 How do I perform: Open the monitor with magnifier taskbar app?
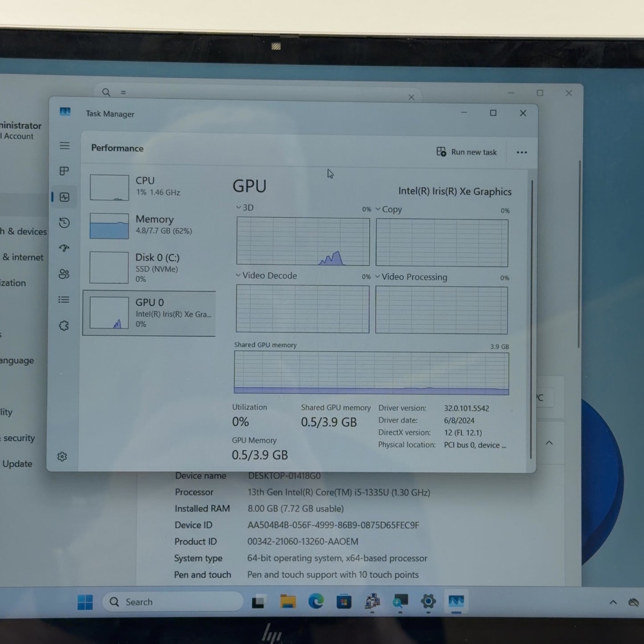[400, 602]
